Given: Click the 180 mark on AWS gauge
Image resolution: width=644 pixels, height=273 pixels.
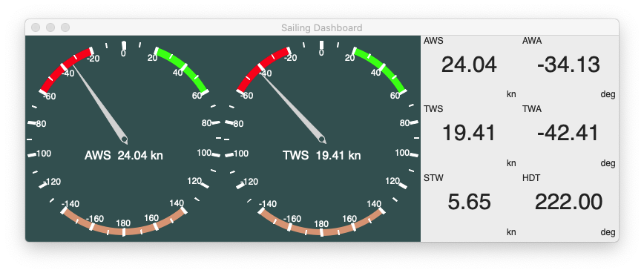Looking at the screenshot, I should point(123,223).
